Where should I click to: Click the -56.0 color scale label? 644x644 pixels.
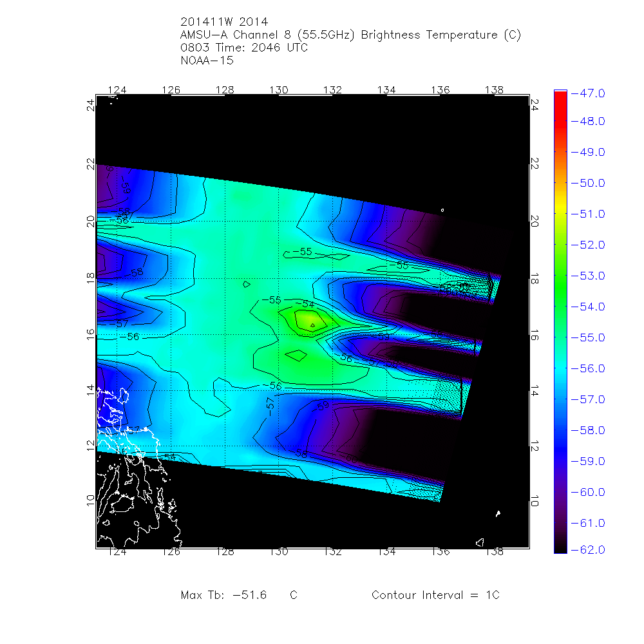(x=588, y=368)
